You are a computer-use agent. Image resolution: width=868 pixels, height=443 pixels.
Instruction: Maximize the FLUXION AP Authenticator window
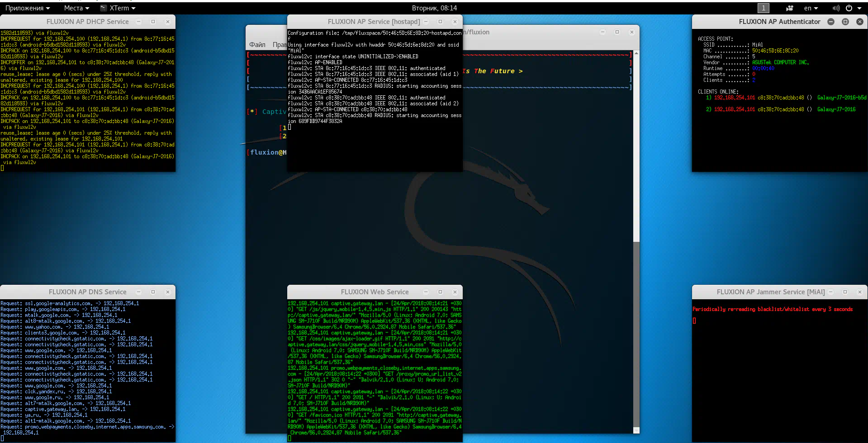(x=845, y=22)
